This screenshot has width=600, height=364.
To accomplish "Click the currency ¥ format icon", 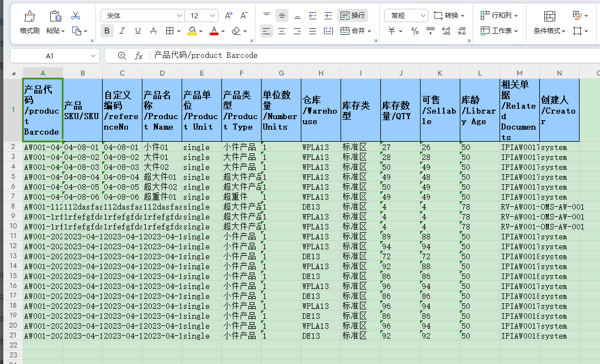I will (x=391, y=31).
